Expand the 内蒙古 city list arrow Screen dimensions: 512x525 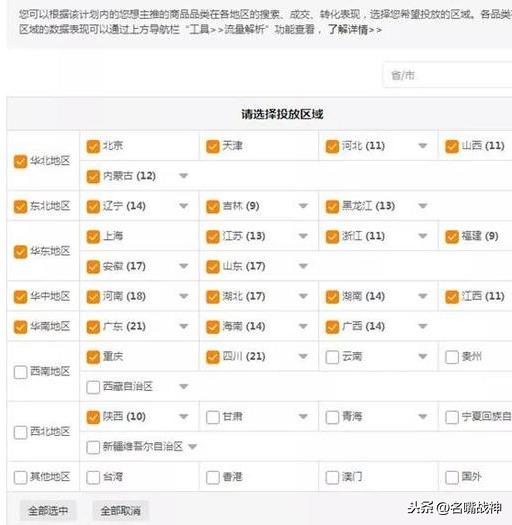(184, 175)
